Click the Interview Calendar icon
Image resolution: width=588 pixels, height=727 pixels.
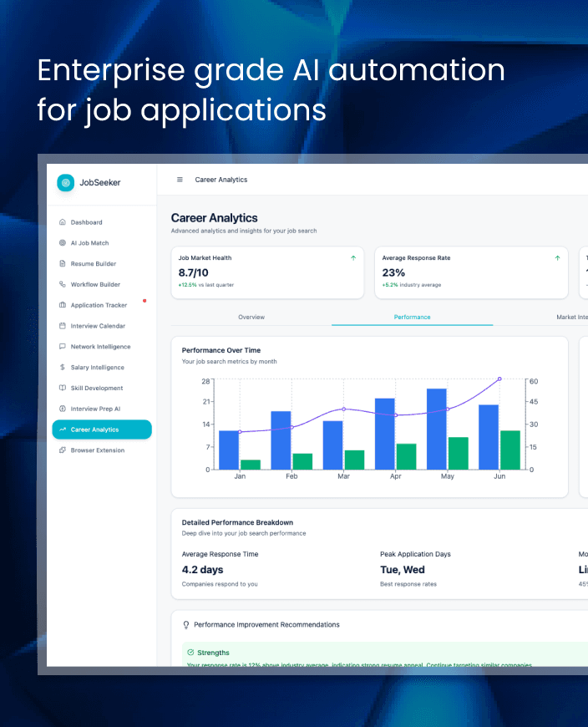pos(63,326)
